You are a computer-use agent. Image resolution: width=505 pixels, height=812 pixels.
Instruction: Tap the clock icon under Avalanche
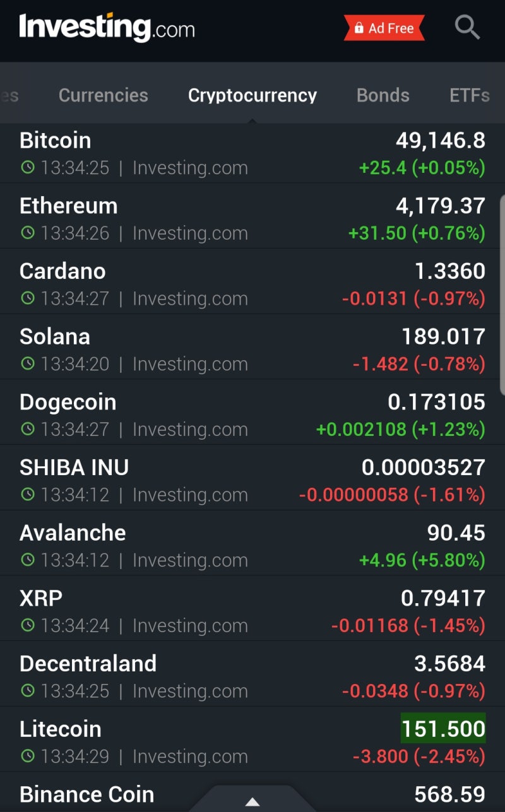click(28, 560)
